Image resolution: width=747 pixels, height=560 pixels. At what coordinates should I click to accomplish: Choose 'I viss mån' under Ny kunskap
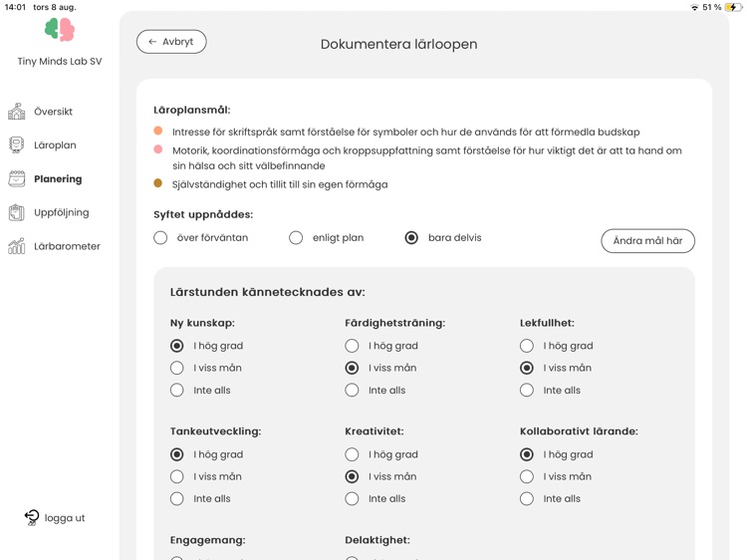pos(176,368)
